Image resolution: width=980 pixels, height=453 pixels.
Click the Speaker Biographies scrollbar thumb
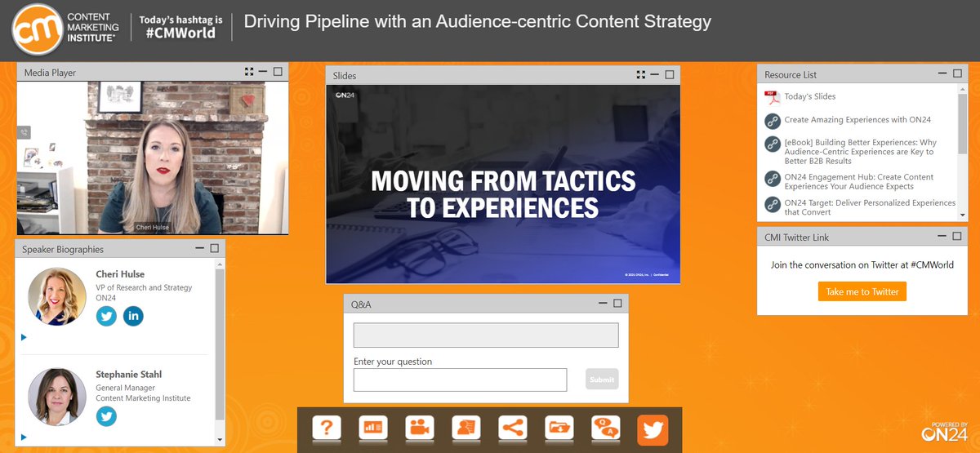[x=219, y=343]
